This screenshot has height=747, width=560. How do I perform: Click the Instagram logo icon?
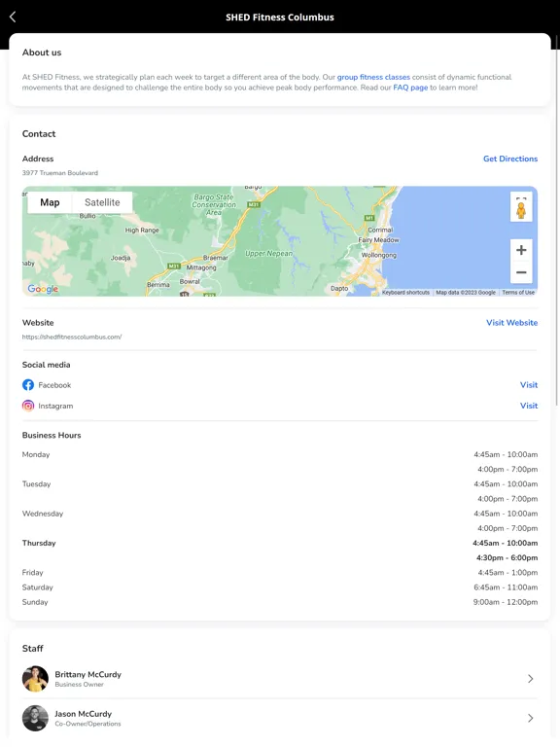[28, 406]
